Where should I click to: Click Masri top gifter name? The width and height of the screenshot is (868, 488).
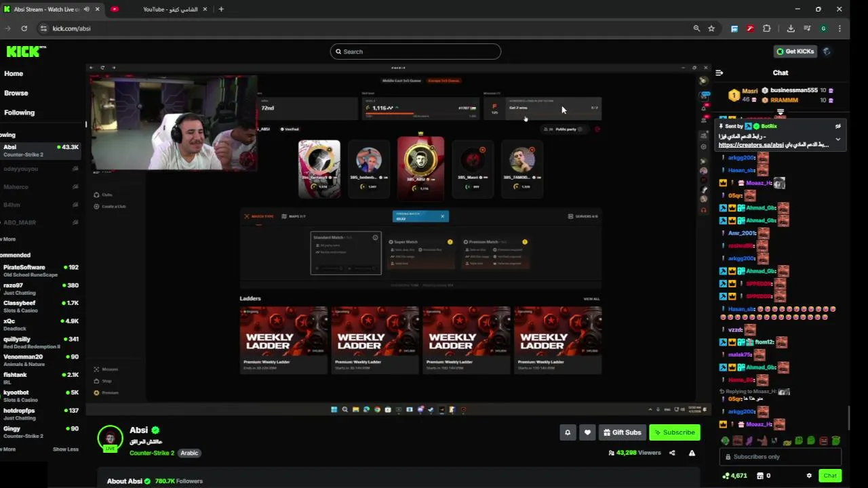749,91
